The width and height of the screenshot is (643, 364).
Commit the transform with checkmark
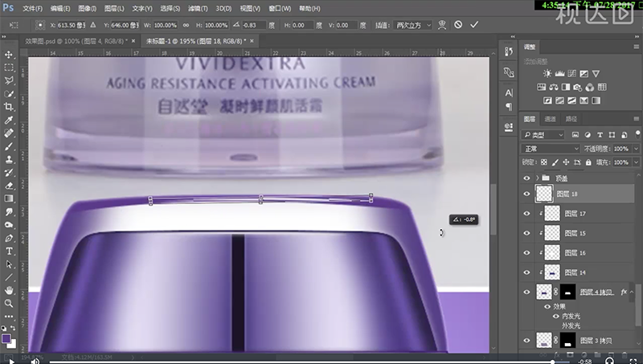(x=474, y=25)
